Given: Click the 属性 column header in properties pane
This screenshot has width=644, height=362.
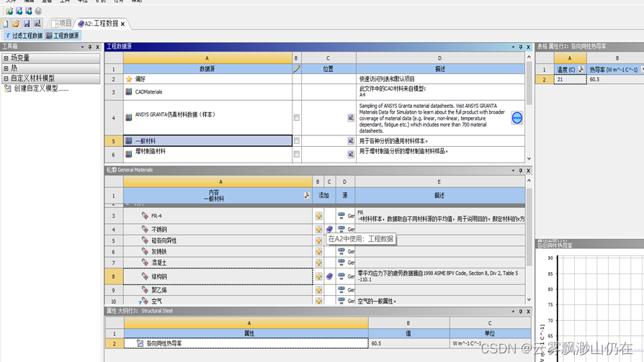Looking at the screenshot, I should [x=246, y=334].
